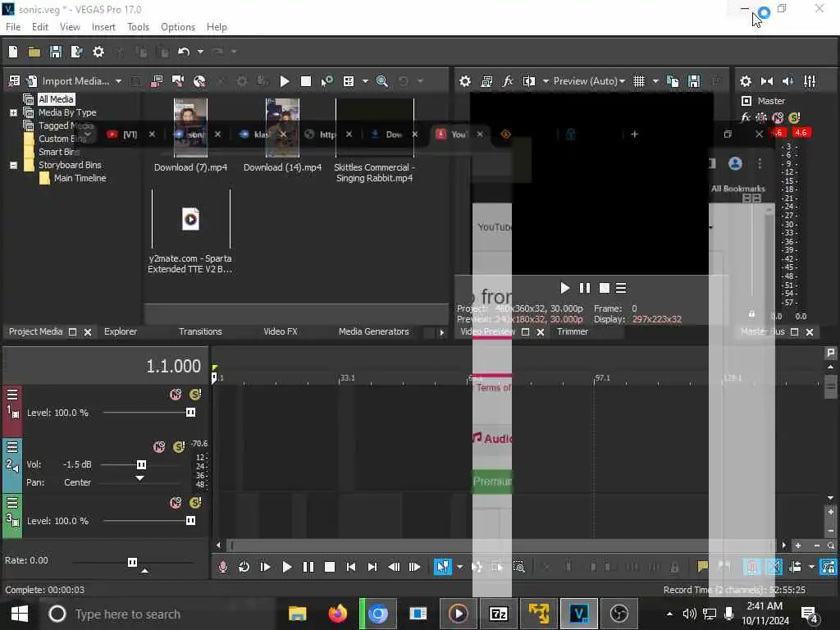Create a new project with New icon

(13, 52)
